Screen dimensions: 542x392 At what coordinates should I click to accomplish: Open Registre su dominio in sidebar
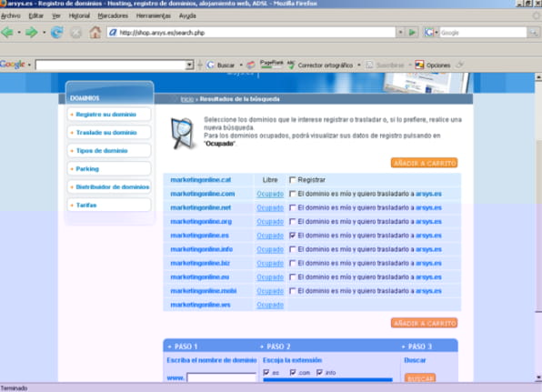point(109,115)
